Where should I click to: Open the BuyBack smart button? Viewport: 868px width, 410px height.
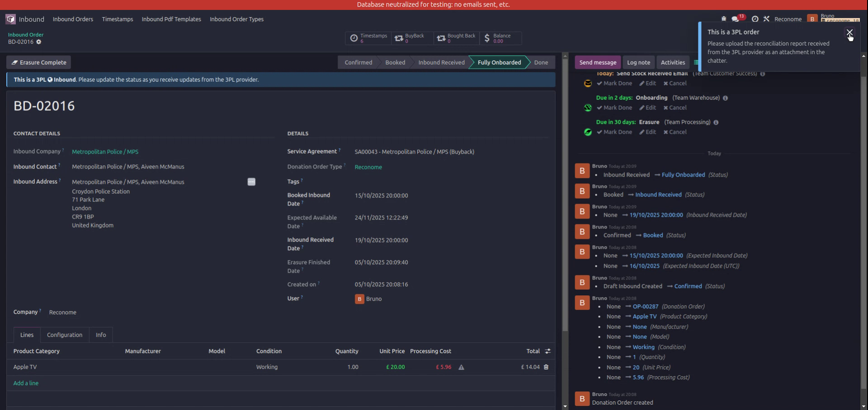pos(410,38)
